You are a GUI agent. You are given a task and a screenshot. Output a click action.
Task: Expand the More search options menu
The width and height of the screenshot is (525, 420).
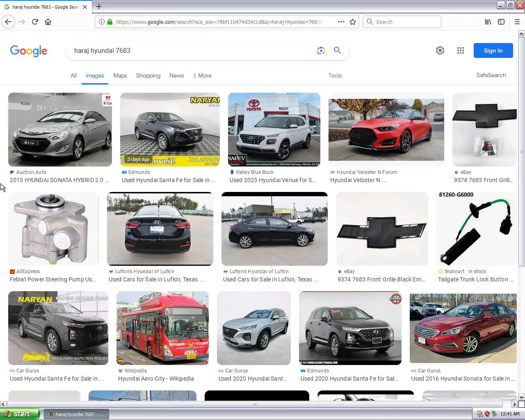(x=203, y=75)
